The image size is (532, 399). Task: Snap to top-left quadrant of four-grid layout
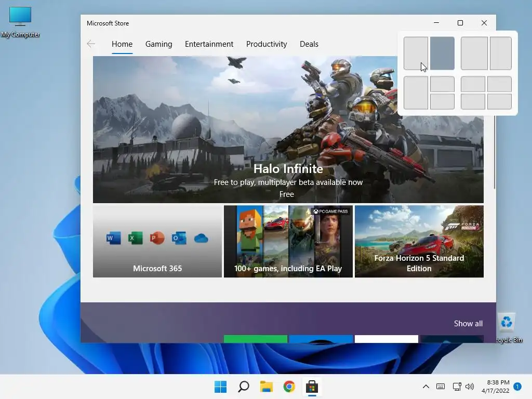pyautogui.click(x=473, y=84)
